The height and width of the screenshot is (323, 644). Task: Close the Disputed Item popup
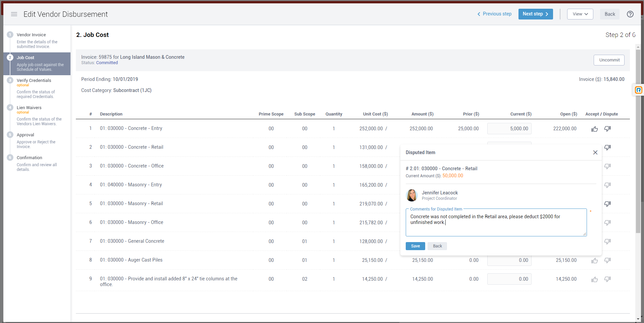tap(595, 152)
